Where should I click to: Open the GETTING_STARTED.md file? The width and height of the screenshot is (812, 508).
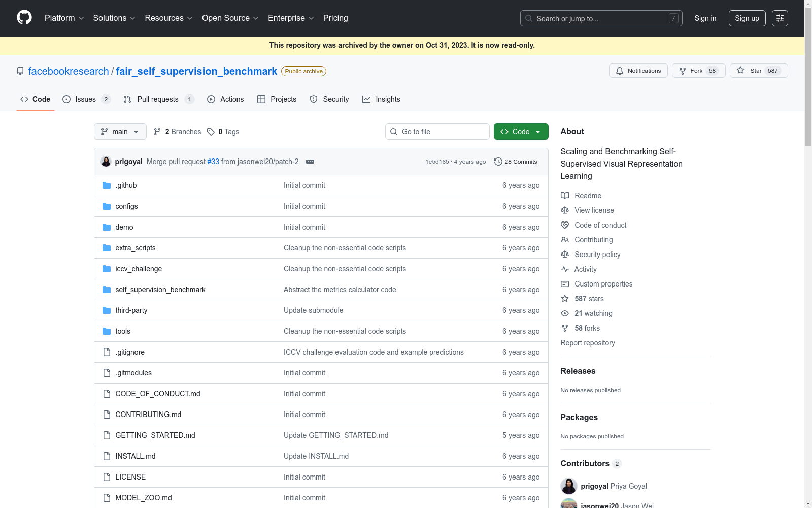[x=155, y=435]
